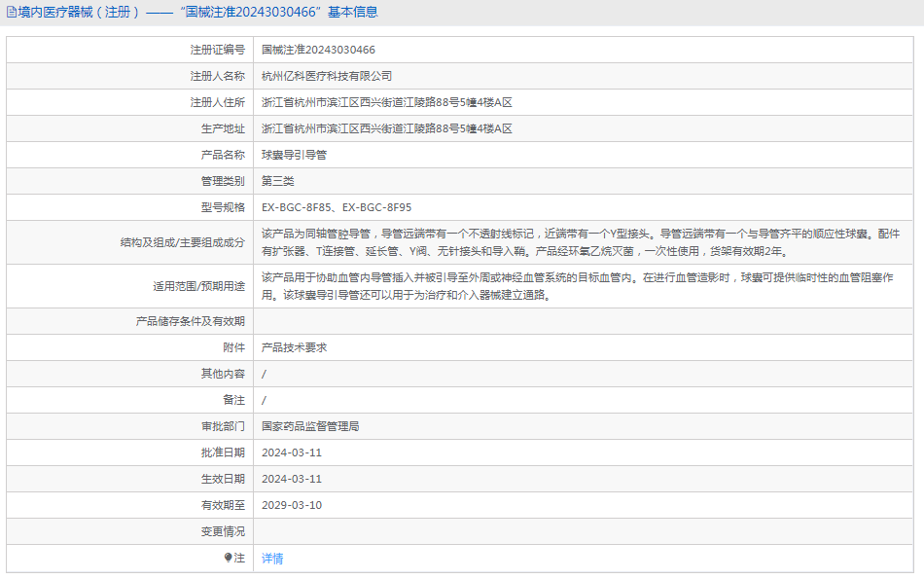Select registration number value 国械注准20243030466
Screen dimensions: 924x579
click(318, 51)
